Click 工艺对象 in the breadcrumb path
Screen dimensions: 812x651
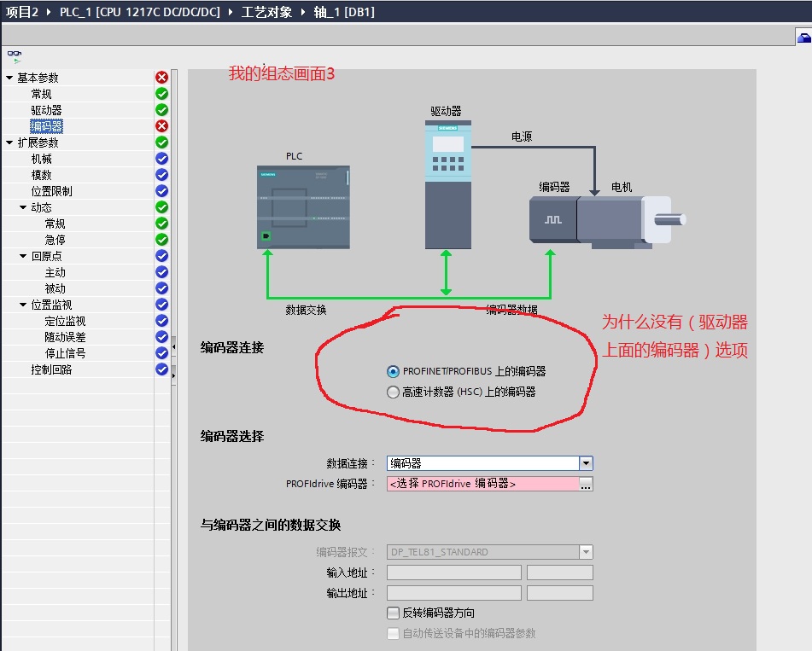click(266, 12)
